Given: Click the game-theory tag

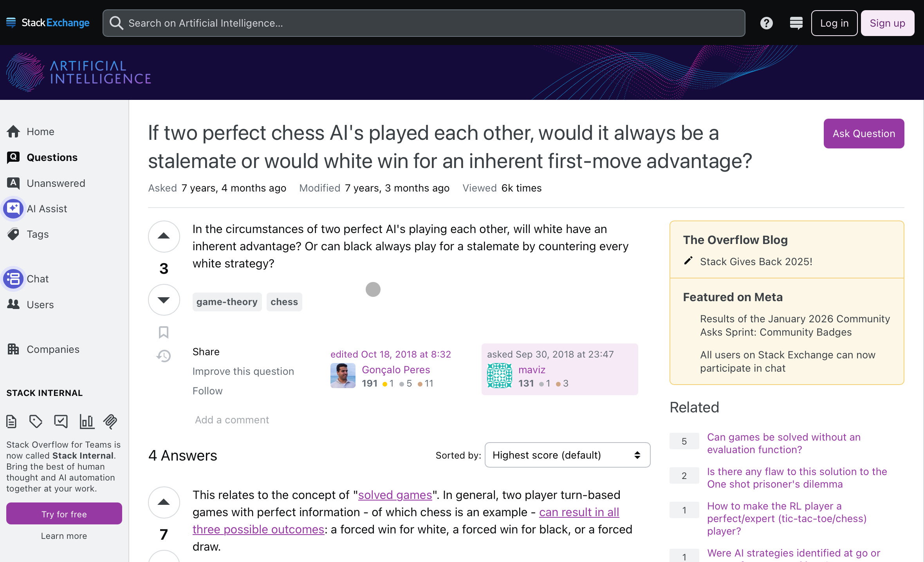Looking at the screenshot, I should pos(227,302).
